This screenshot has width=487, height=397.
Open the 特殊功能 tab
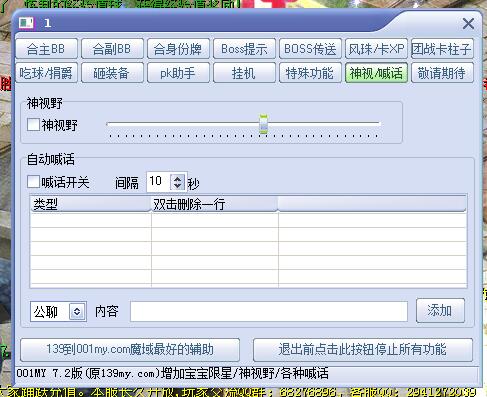[x=310, y=73]
